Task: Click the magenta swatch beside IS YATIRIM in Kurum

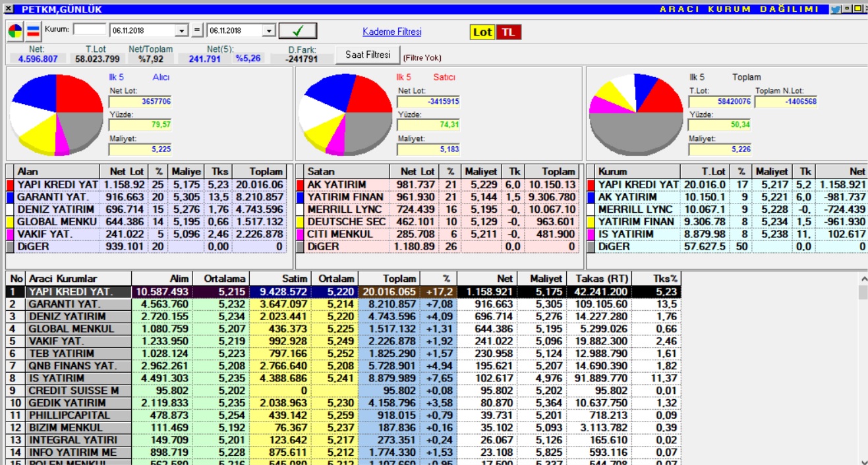Action: click(x=591, y=234)
